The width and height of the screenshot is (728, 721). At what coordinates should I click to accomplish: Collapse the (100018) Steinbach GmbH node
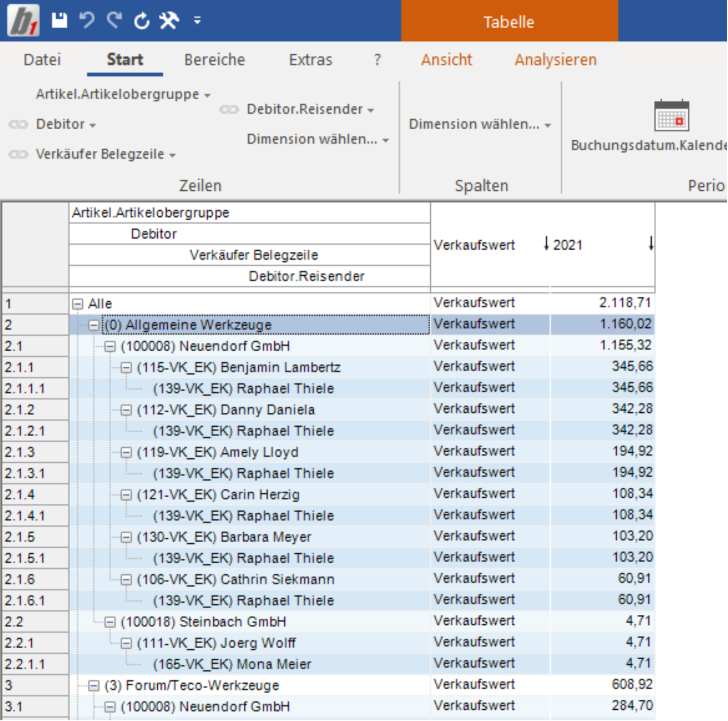click(x=110, y=622)
